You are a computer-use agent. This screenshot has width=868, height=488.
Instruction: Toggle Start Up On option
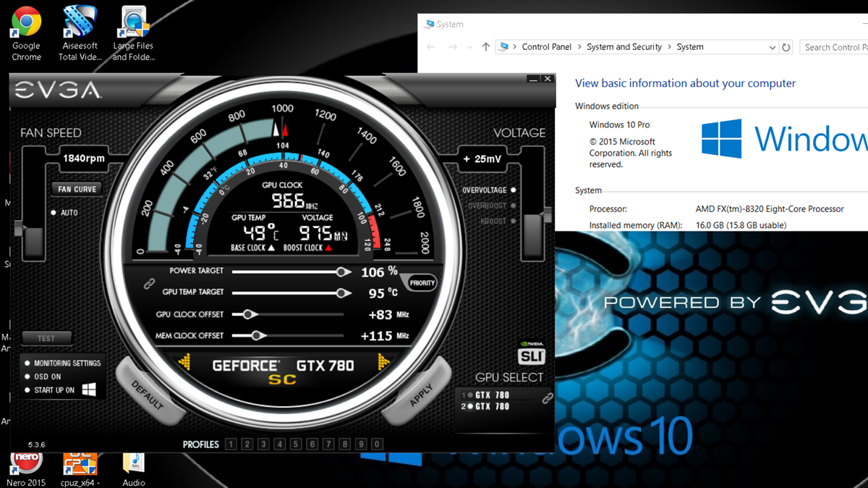pyautogui.click(x=50, y=390)
